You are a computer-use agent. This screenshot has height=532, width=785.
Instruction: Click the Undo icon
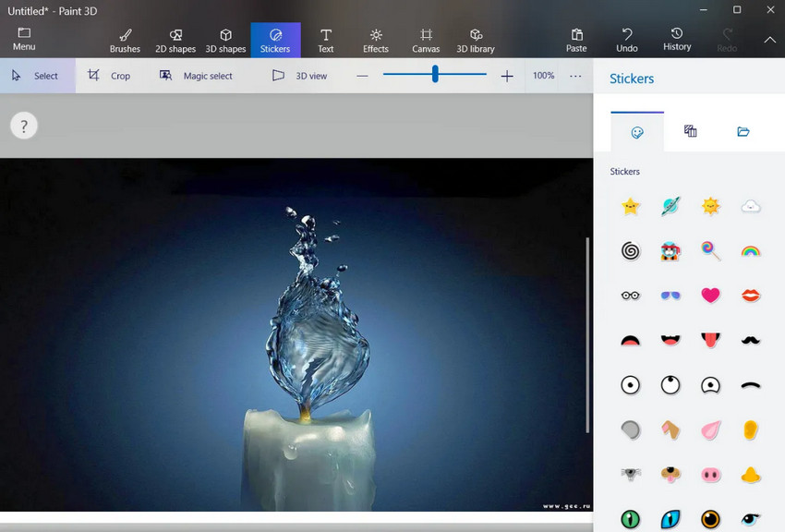point(626,39)
